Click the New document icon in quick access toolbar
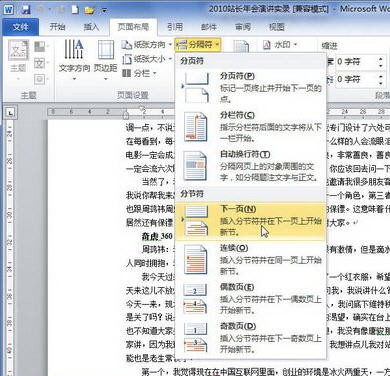The width and height of the screenshot is (390, 376). point(75,10)
